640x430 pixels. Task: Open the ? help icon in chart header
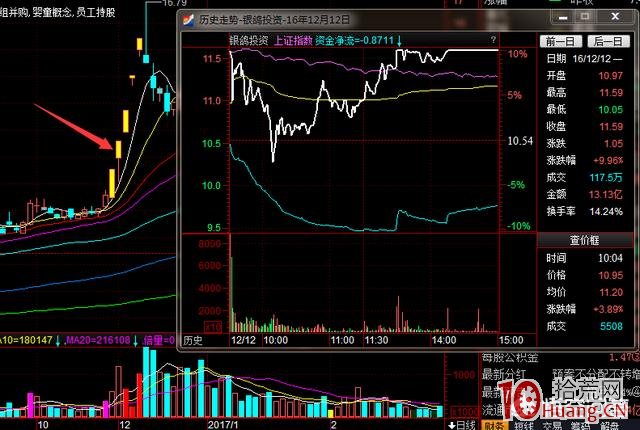coord(493,40)
